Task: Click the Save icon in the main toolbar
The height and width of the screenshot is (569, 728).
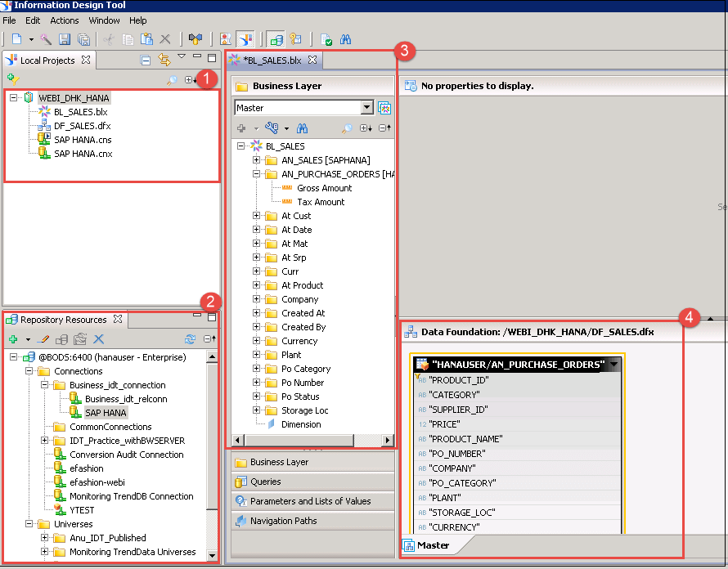Action: (64, 38)
